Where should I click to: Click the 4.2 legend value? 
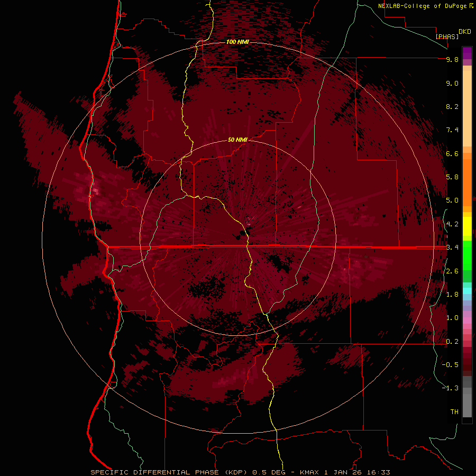click(452, 224)
